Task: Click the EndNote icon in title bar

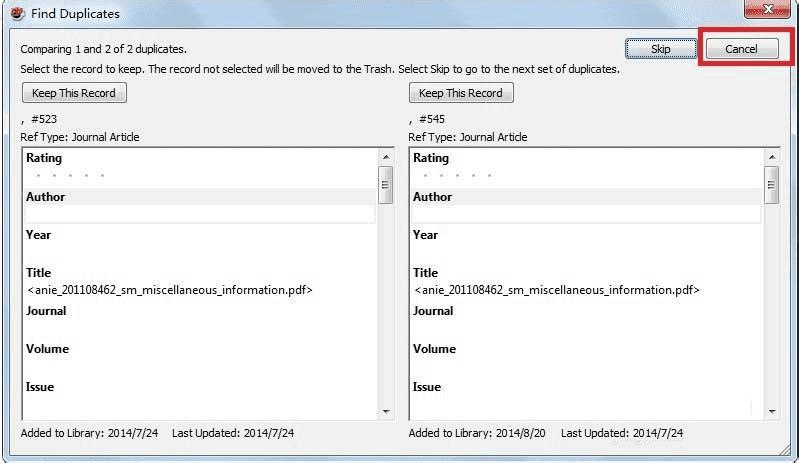Action: pos(17,13)
